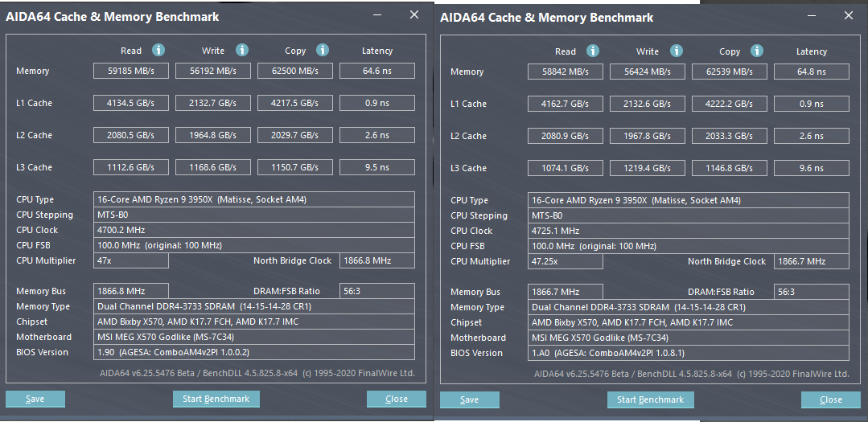Click L2 Cache read 2080.9 GB/s

pos(566,136)
